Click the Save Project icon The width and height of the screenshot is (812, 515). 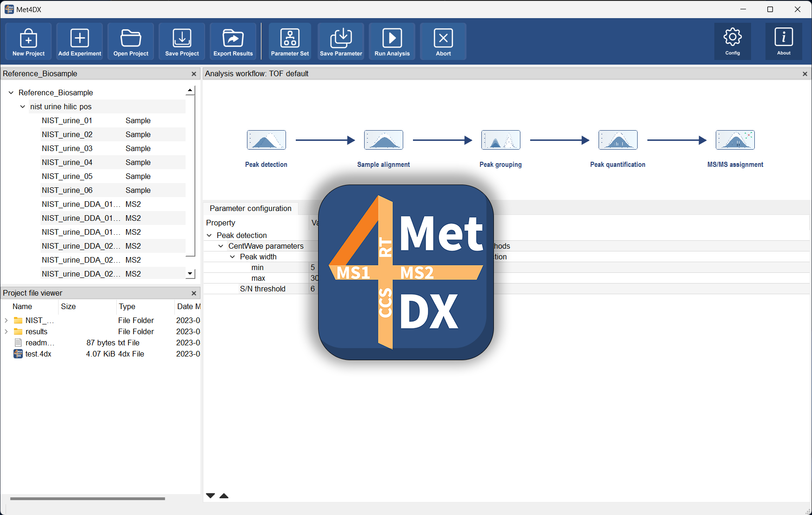click(182, 41)
